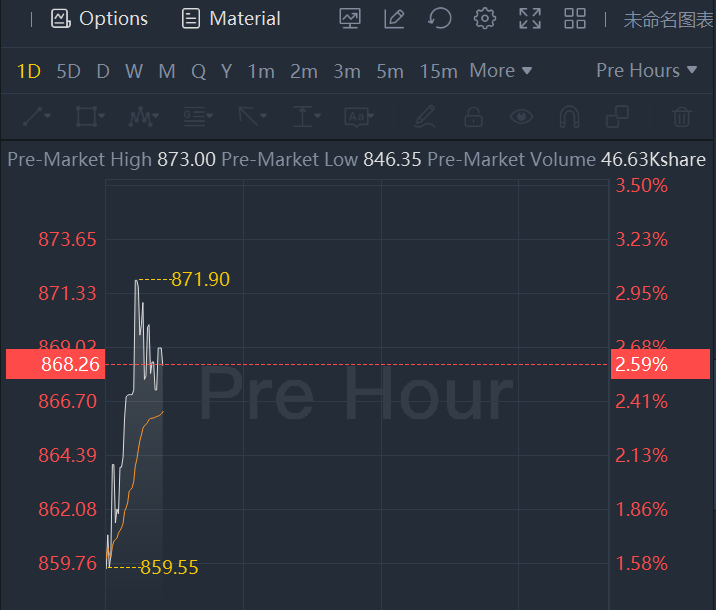The width and height of the screenshot is (716, 610).
Task: Click the chart presentation icon
Action: tap(350, 18)
